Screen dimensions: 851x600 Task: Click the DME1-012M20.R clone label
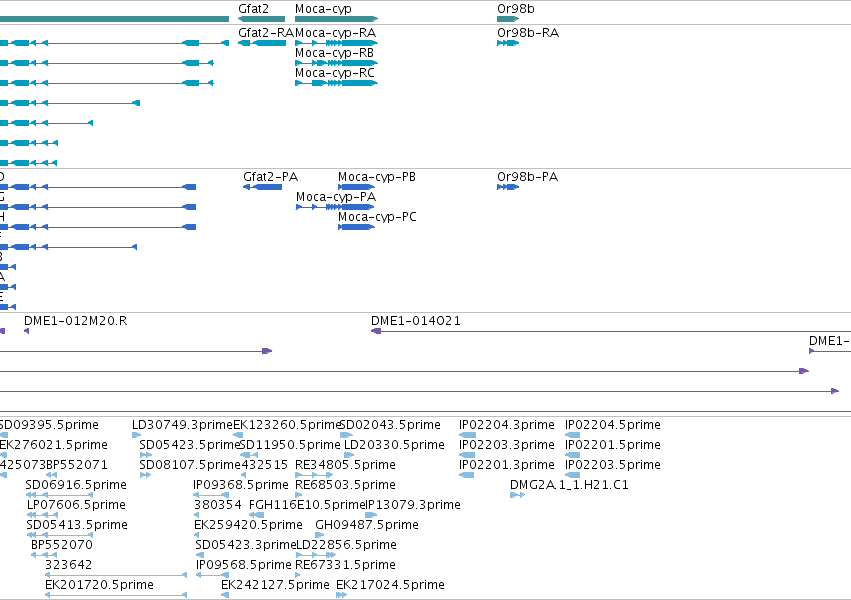click(x=75, y=321)
